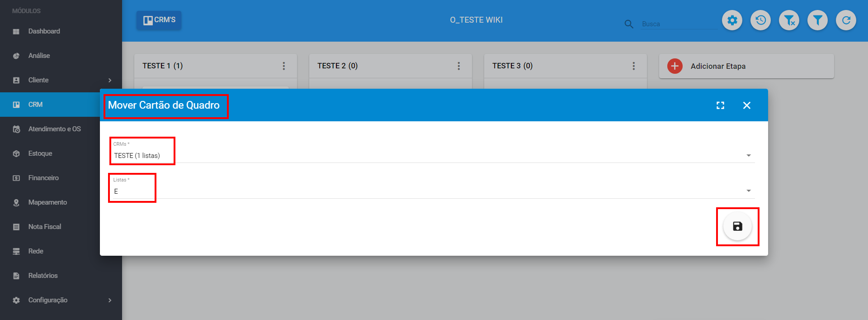Open TESTE 3 column three-dot menu
The image size is (868, 320).
click(633, 66)
